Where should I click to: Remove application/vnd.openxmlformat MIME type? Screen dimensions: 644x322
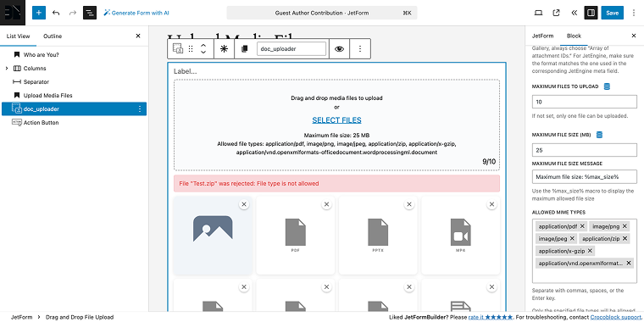pos(629,263)
